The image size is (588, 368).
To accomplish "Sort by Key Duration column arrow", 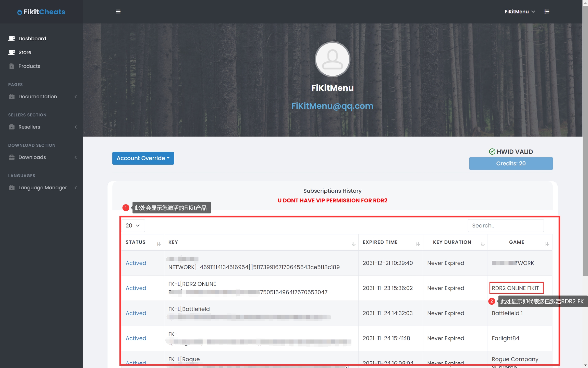I will click(483, 244).
